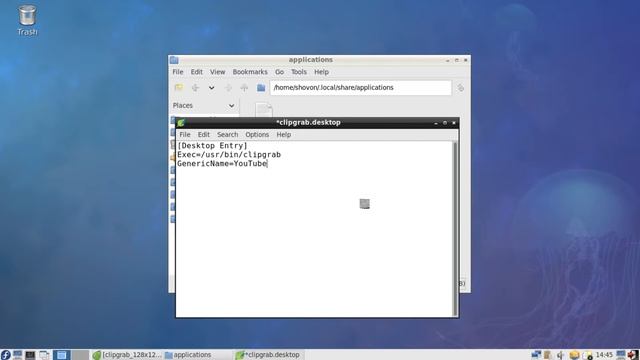640x360 pixels.
Task: Click show desktop icon on taskbar
Action: coord(44,355)
